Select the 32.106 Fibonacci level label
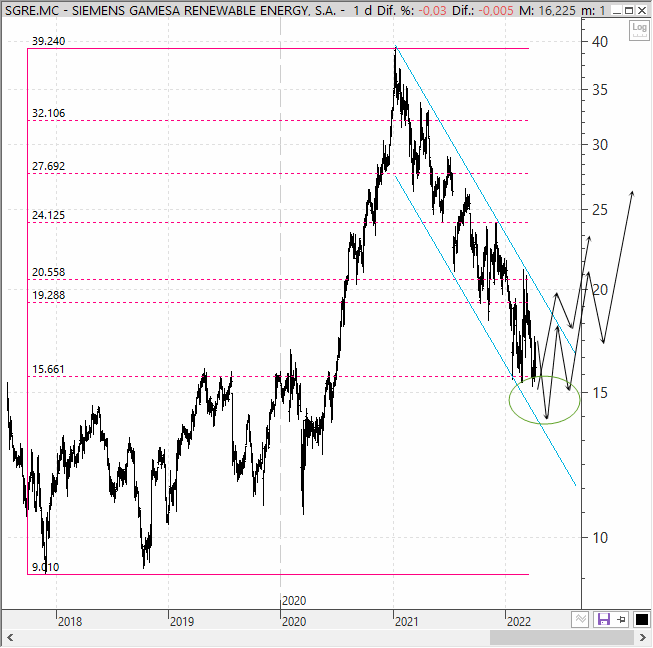 [49, 113]
